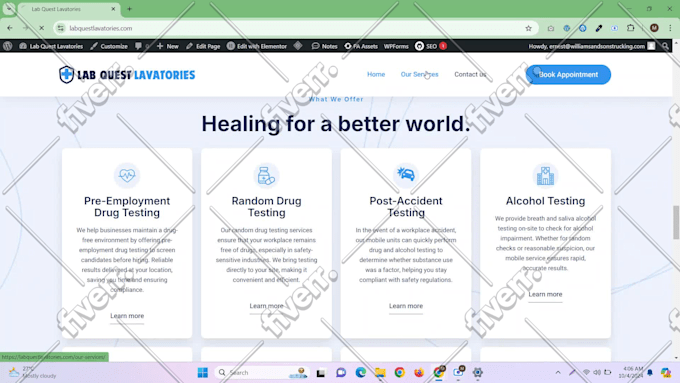Open File Explorer from the taskbar

coord(380,372)
